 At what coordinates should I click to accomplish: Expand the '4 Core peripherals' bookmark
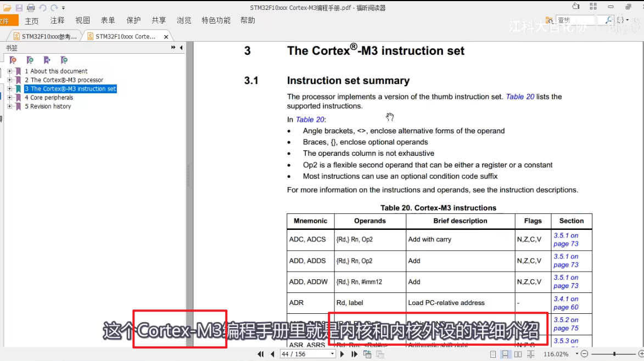point(10,98)
